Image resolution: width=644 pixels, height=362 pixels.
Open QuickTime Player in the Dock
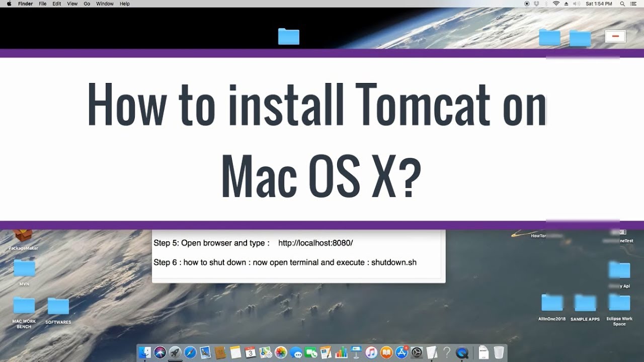tap(462, 352)
